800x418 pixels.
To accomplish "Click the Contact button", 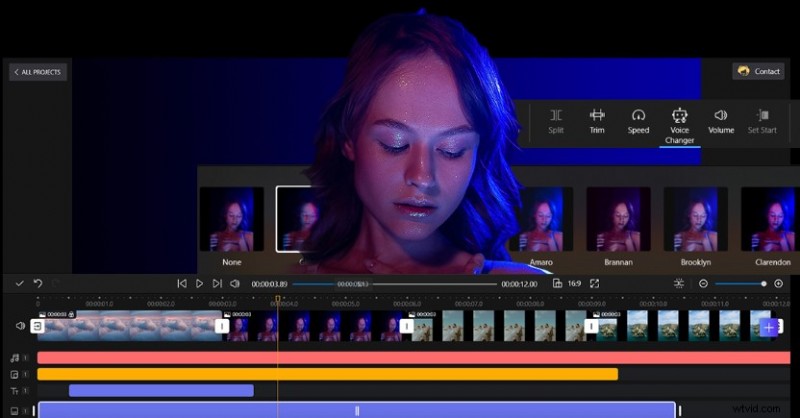I will click(x=758, y=71).
